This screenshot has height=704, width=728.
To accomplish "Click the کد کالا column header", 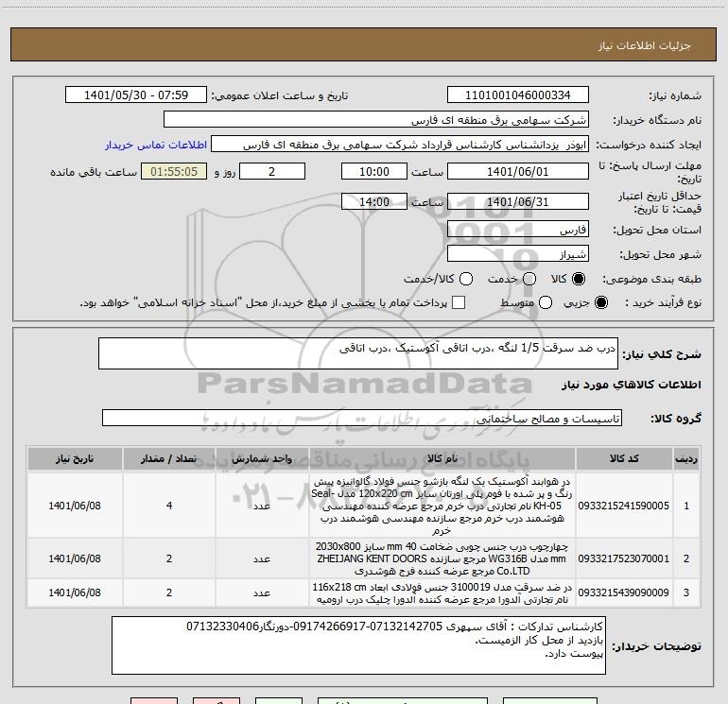I will point(624,458).
